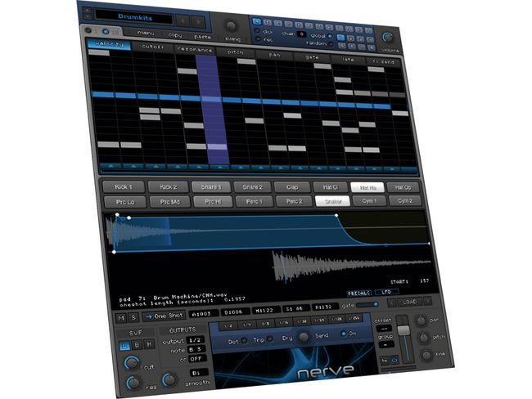Select the Kick 1 pad
This screenshot has height=399, width=532.
124,187
